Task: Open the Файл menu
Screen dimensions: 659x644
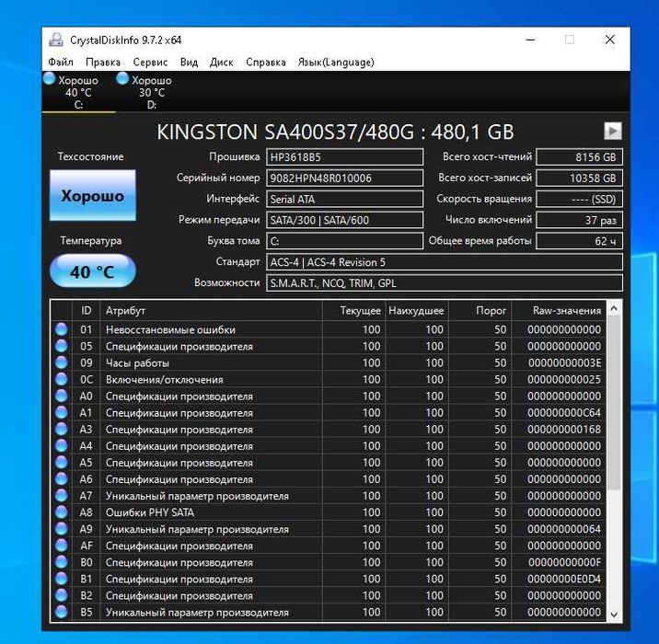Action: [x=61, y=63]
